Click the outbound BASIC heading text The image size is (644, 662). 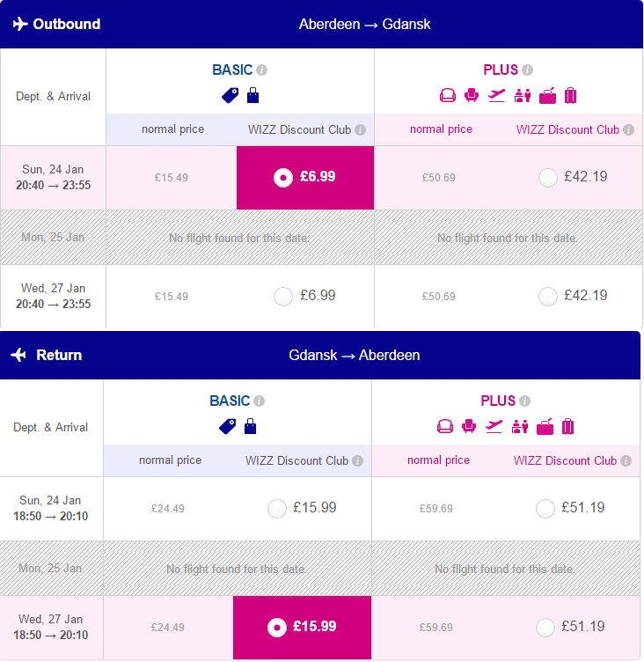(232, 70)
